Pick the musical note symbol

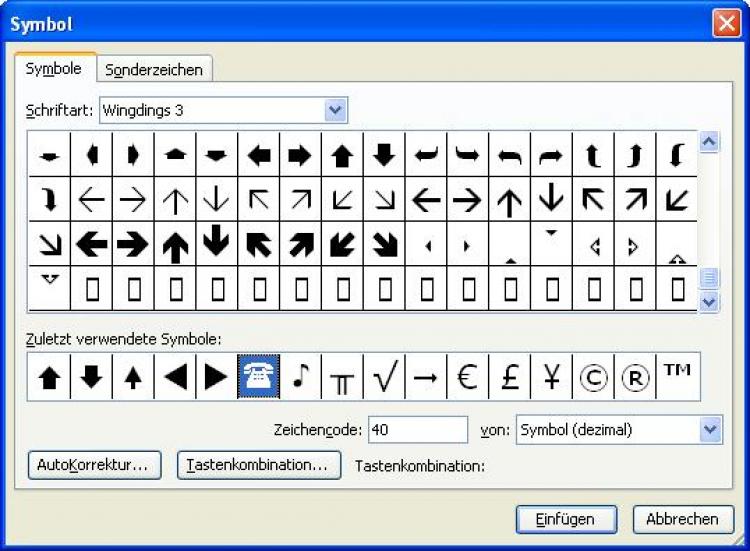click(x=300, y=377)
